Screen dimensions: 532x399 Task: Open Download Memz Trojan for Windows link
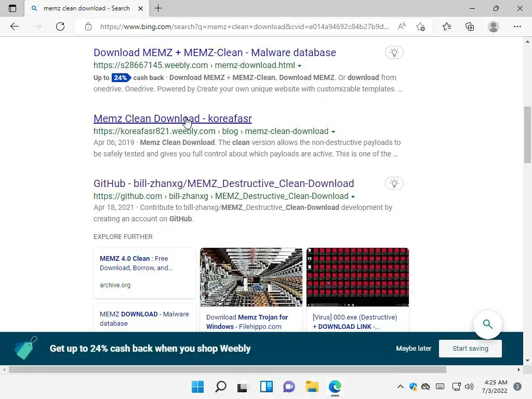247,322
